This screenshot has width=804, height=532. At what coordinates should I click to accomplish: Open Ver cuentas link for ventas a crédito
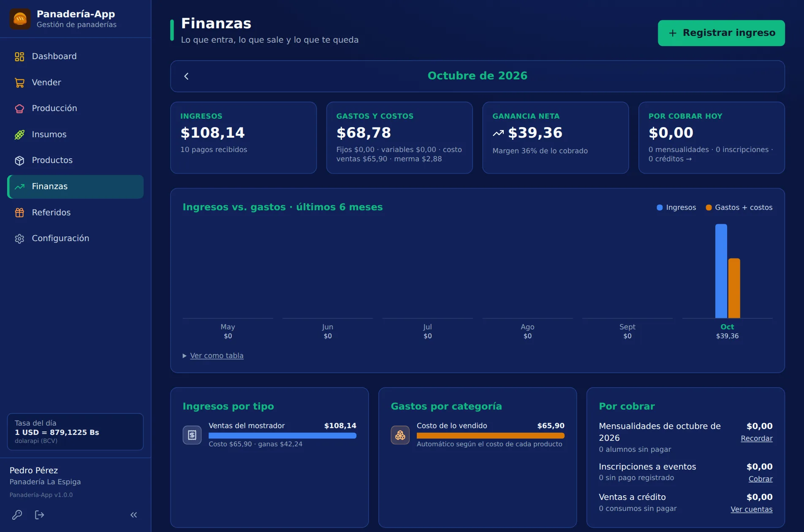pyautogui.click(x=752, y=510)
